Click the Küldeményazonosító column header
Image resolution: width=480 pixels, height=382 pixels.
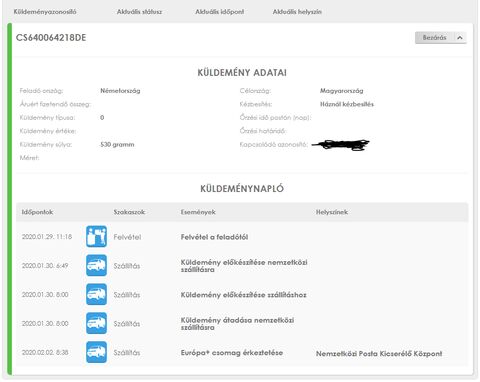pos(45,12)
